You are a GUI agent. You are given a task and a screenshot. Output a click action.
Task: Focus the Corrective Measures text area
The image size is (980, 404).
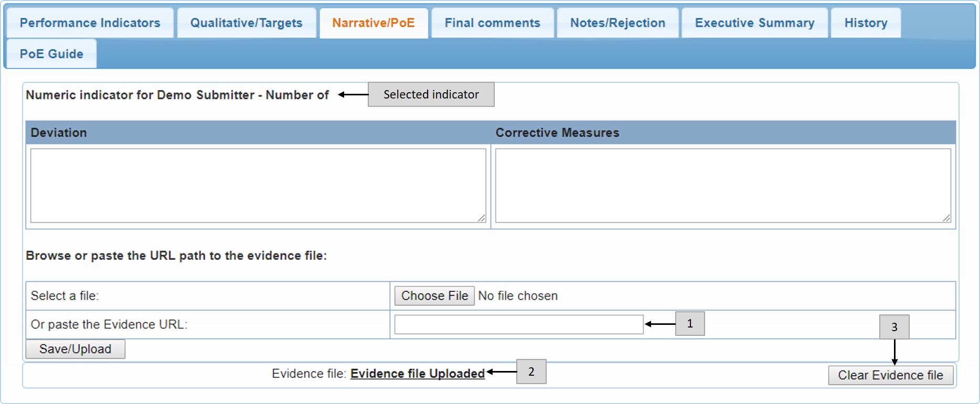click(722, 185)
